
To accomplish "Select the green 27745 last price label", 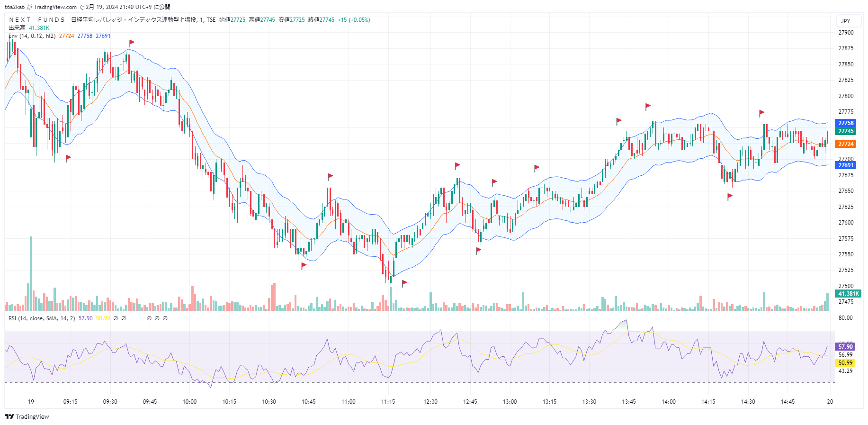I will [x=846, y=131].
